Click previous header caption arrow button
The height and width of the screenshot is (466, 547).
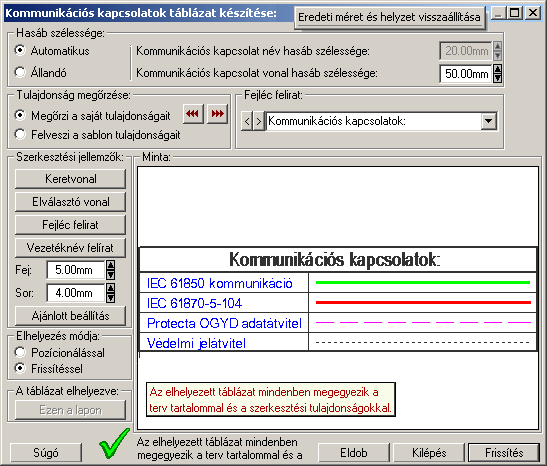tap(247, 121)
